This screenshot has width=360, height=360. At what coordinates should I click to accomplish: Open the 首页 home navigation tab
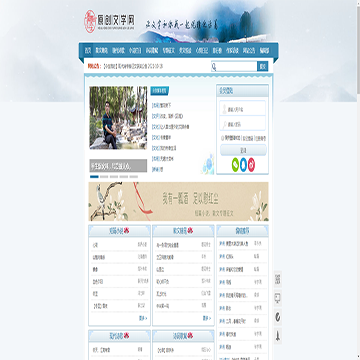(x=88, y=51)
